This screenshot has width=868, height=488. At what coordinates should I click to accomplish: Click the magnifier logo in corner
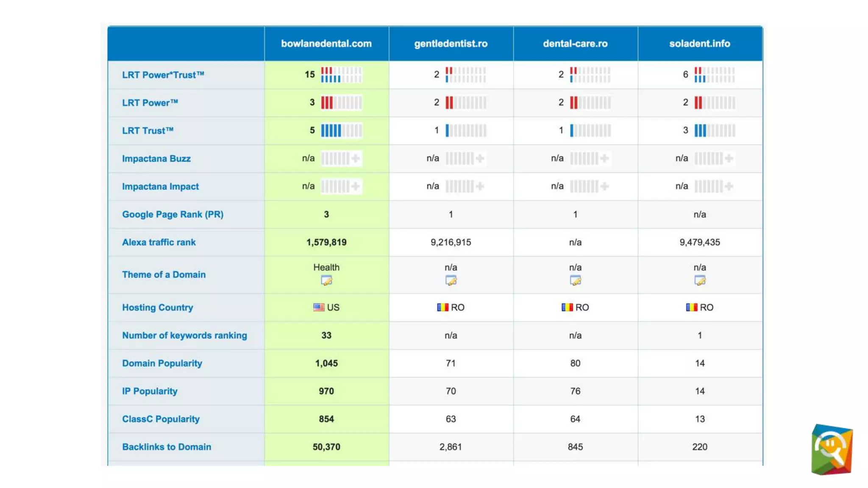pos(832,449)
